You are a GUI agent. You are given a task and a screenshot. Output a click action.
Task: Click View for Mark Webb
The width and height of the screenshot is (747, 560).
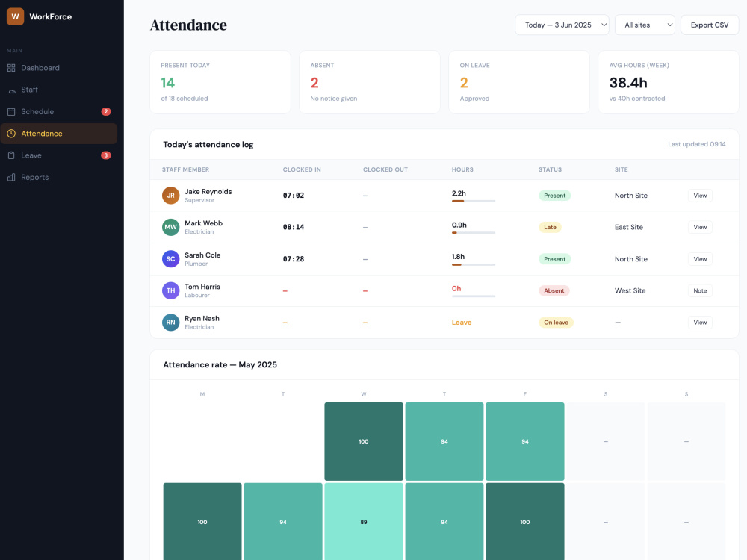tap(700, 227)
